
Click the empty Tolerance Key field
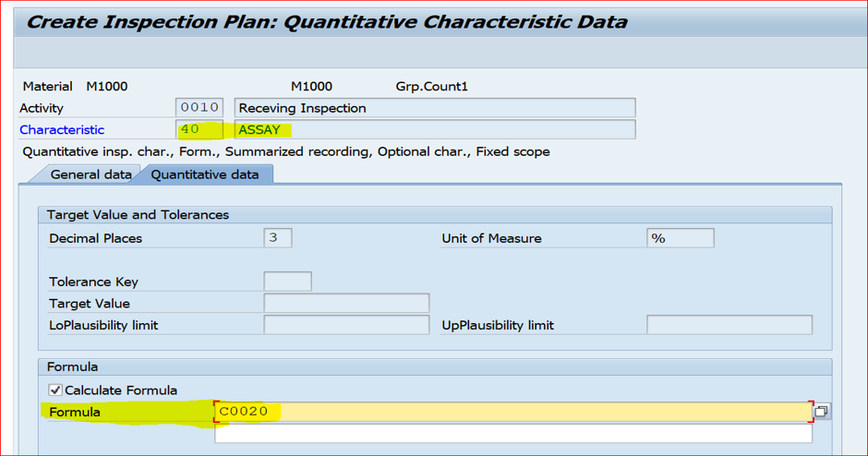tap(288, 282)
